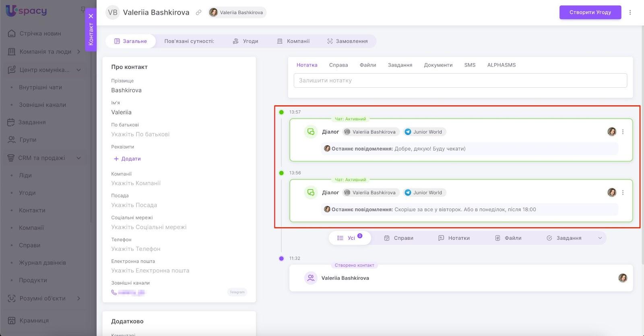Switch to the Угоди related entities tab
This screenshot has width=644, height=336.
click(x=246, y=41)
